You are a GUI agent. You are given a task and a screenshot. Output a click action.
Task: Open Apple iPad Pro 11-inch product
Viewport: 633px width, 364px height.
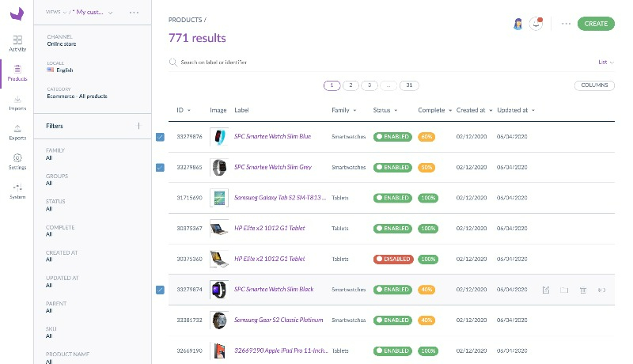point(281,351)
